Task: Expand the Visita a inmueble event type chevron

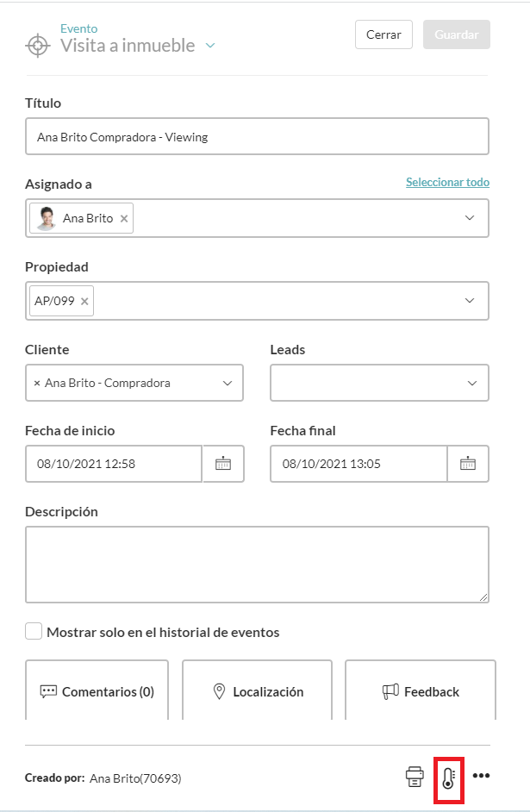Action: [x=210, y=46]
